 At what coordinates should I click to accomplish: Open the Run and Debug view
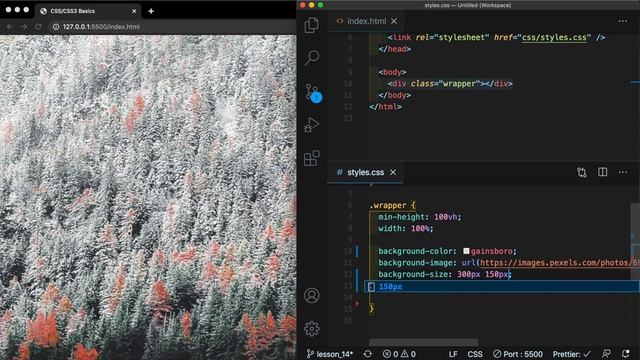312,125
